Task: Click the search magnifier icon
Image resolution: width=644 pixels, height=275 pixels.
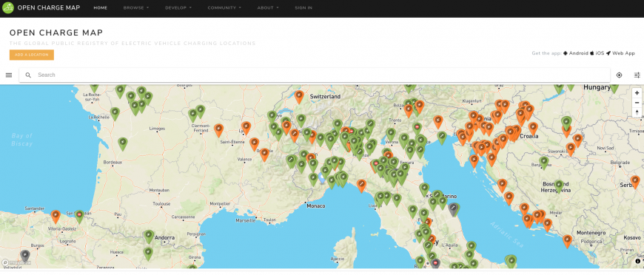Action: click(28, 75)
